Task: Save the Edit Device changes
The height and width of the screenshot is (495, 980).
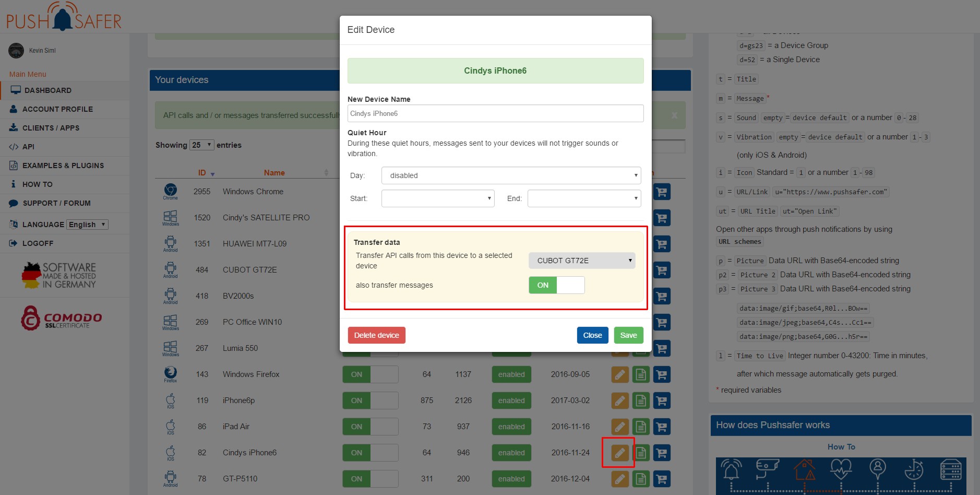Action: pyautogui.click(x=628, y=335)
